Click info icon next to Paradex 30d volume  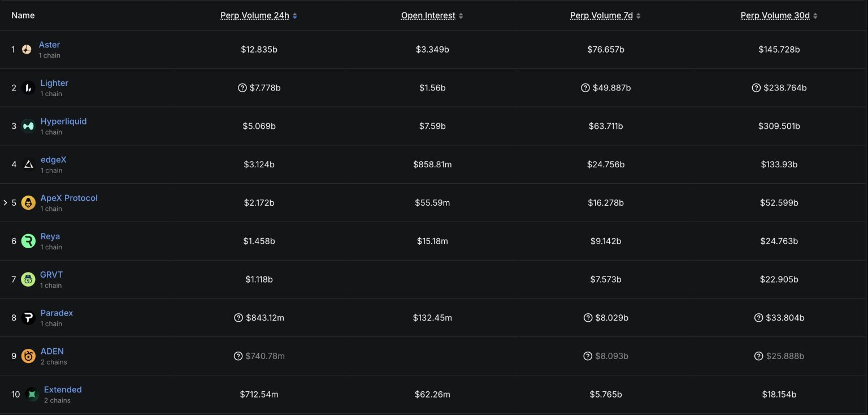pyautogui.click(x=758, y=318)
